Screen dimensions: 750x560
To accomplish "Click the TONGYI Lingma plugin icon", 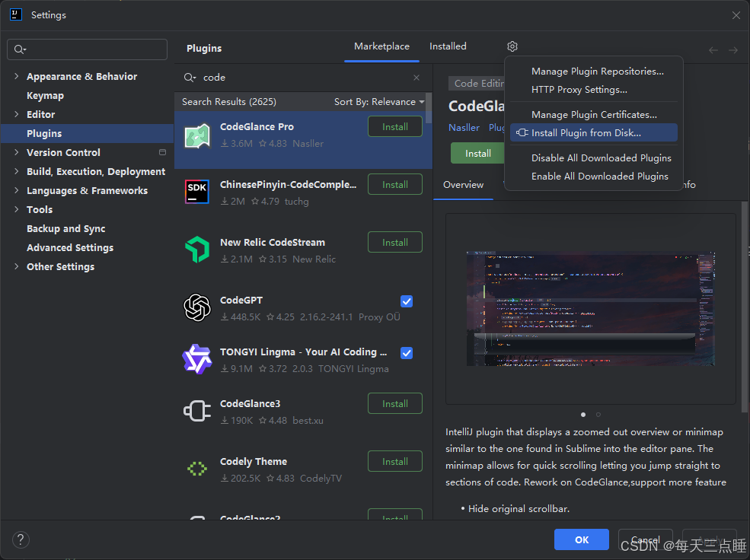I will click(x=197, y=359).
